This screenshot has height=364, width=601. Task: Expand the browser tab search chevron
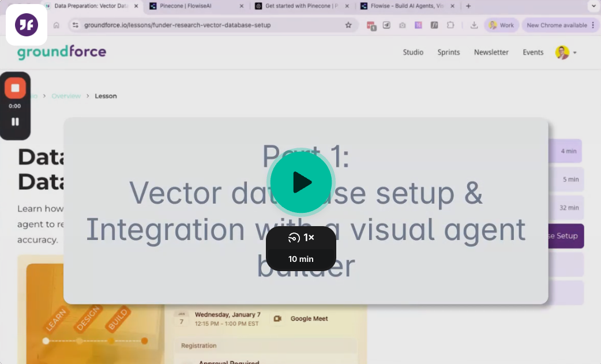(592, 6)
